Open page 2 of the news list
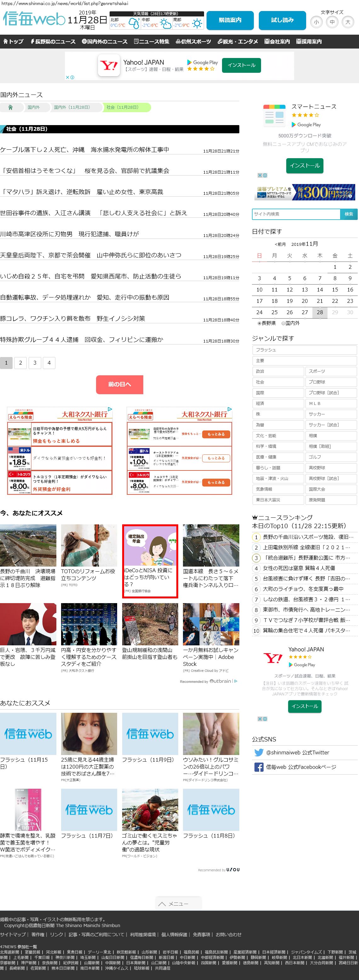Viewport: 359px width, 980px height. pyautogui.click(x=20, y=363)
